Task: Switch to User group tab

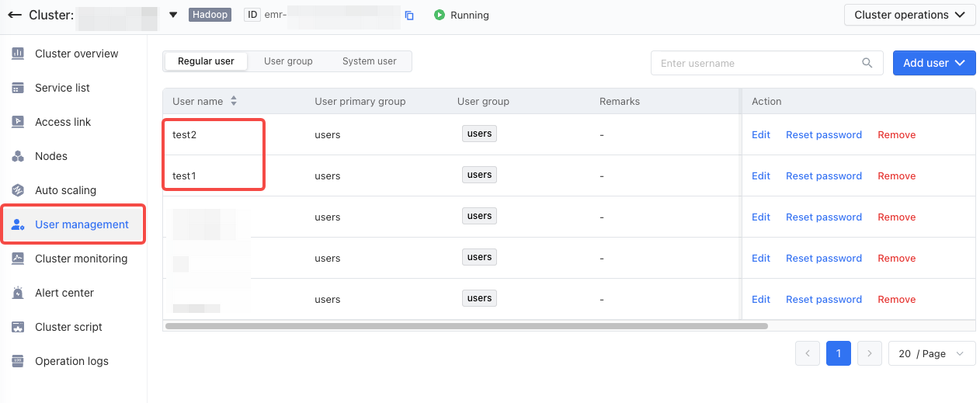Action: click(288, 61)
